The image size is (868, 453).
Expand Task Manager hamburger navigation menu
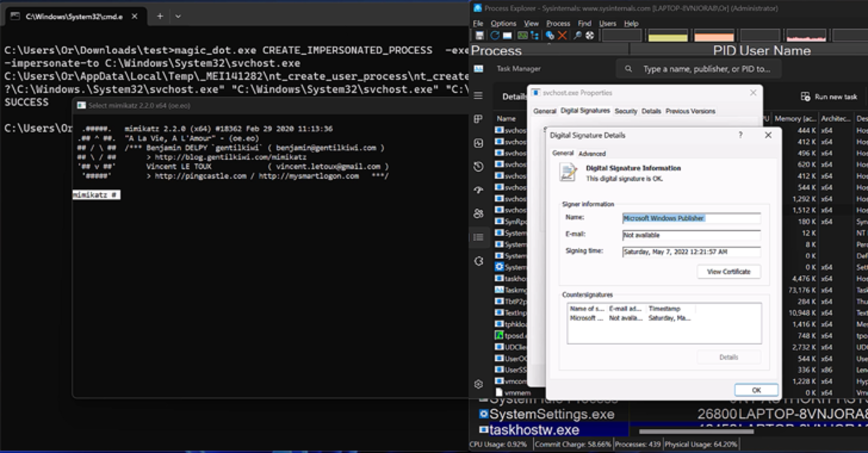click(478, 95)
